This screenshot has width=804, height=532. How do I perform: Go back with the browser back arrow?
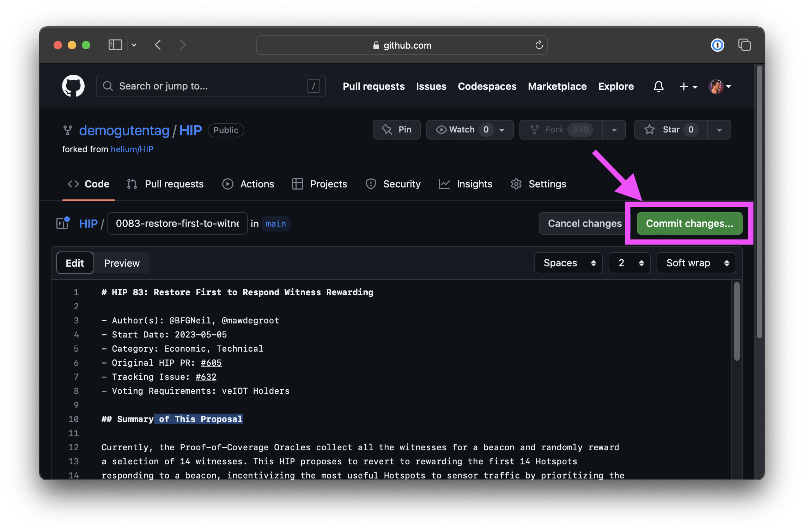click(158, 45)
